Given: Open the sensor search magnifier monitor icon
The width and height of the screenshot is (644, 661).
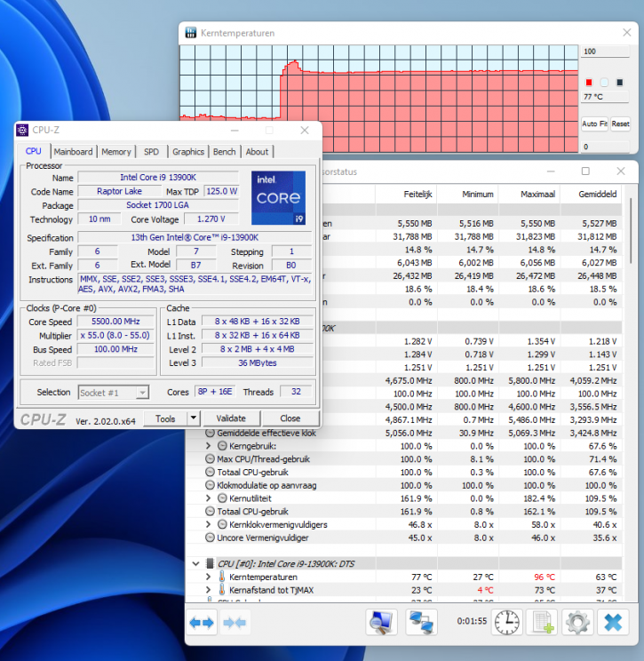Looking at the screenshot, I should (x=381, y=622).
